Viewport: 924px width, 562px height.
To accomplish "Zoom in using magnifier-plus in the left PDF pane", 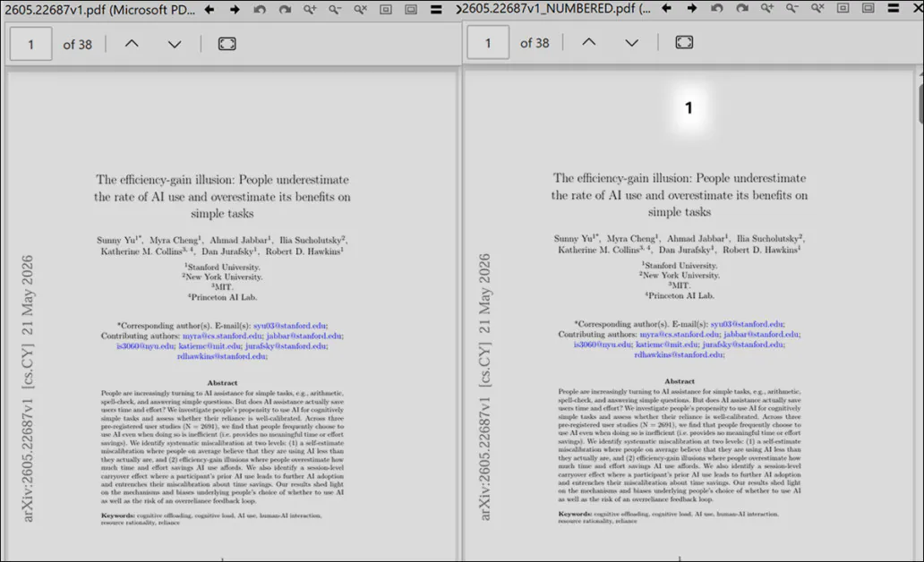I will [x=310, y=10].
